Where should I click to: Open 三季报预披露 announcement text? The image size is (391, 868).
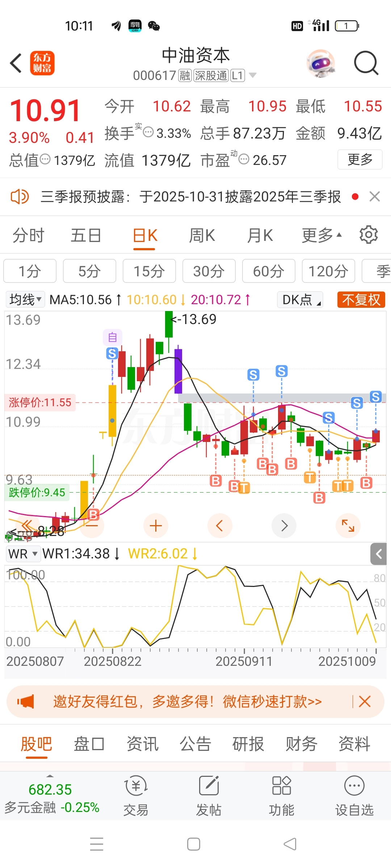point(190,197)
